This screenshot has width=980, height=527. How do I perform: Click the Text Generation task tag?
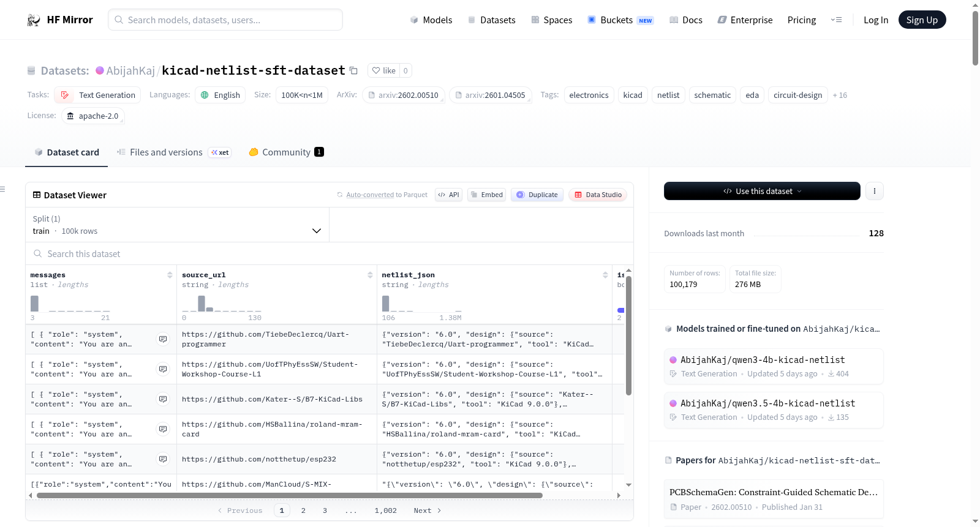coord(98,95)
